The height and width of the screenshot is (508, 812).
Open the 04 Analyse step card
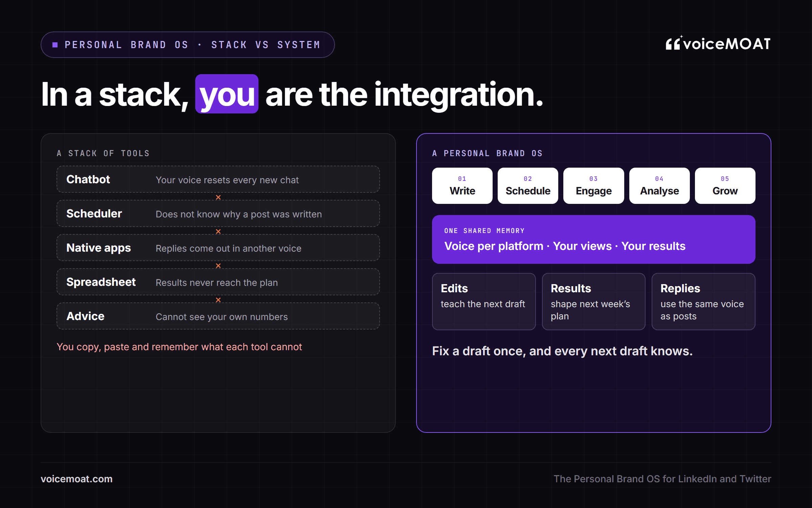659,186
